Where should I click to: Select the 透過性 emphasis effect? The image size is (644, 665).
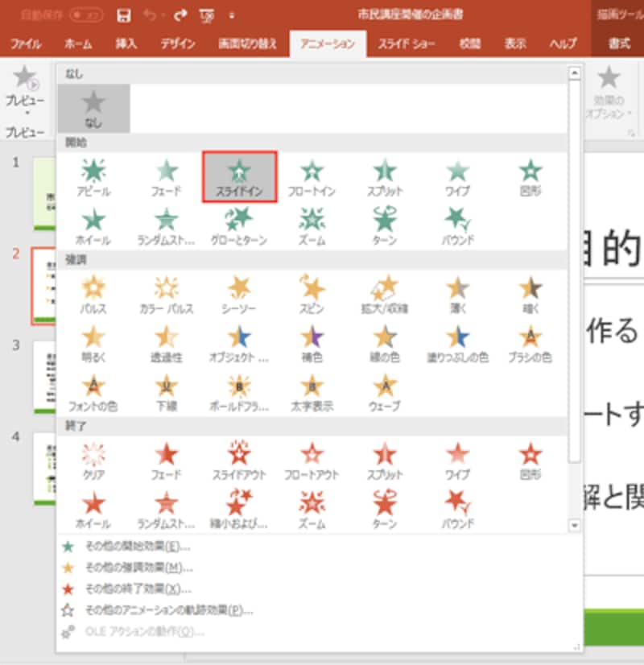click(166, 344)
